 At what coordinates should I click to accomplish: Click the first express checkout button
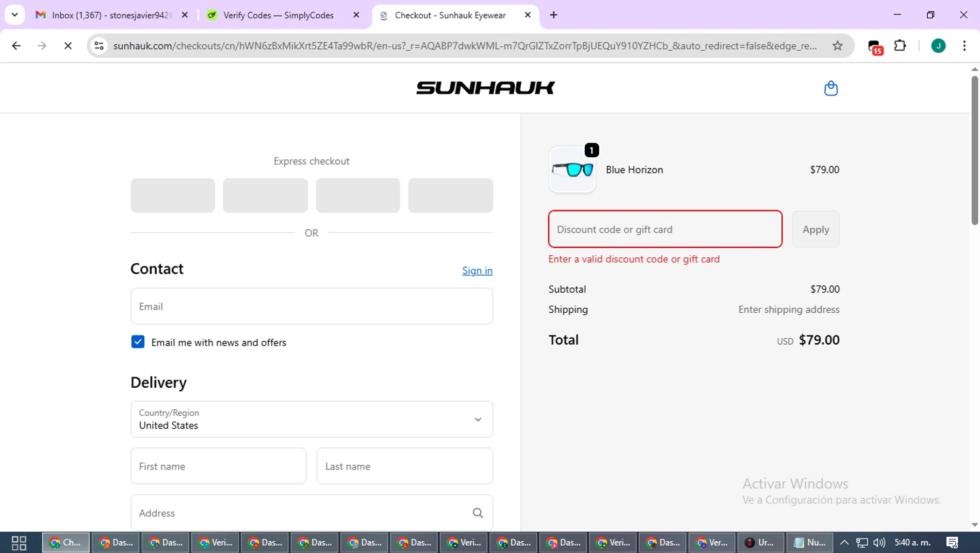(x=172, y=195)
